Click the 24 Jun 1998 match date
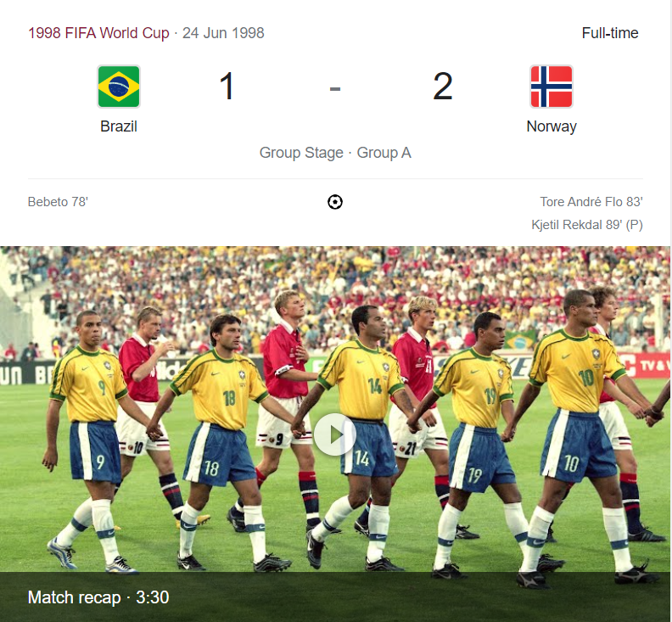The width and height of the screenshot is (672, 622). (223, 33)
